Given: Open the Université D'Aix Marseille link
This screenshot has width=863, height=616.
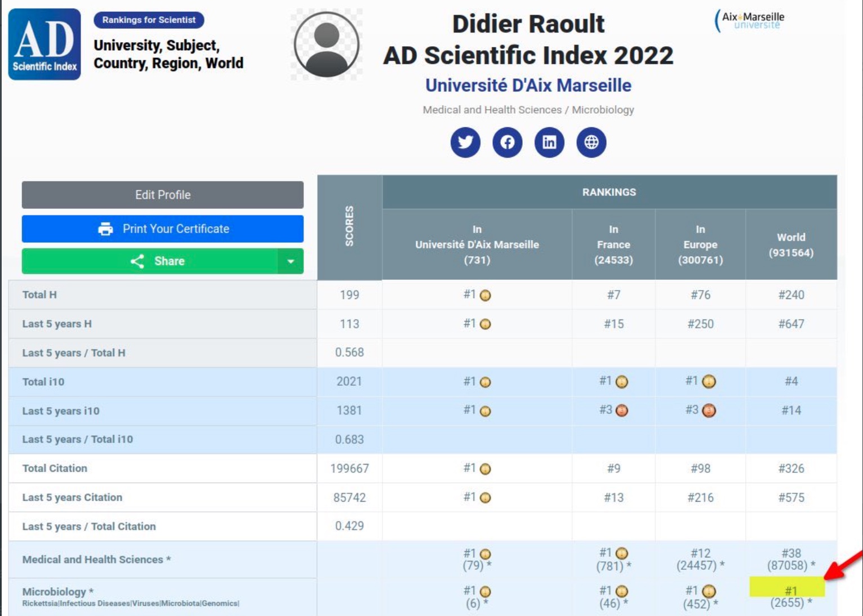Looking at the screenshot, I should point(528,86).
